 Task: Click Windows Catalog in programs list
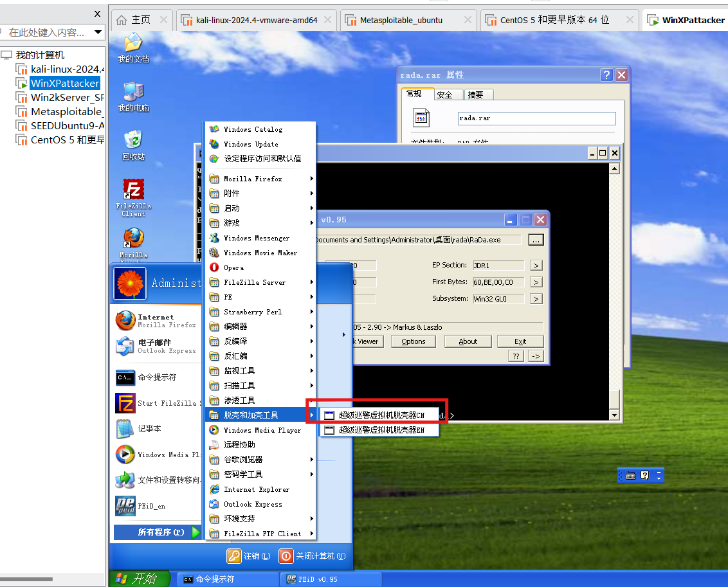tap(260, 129)
